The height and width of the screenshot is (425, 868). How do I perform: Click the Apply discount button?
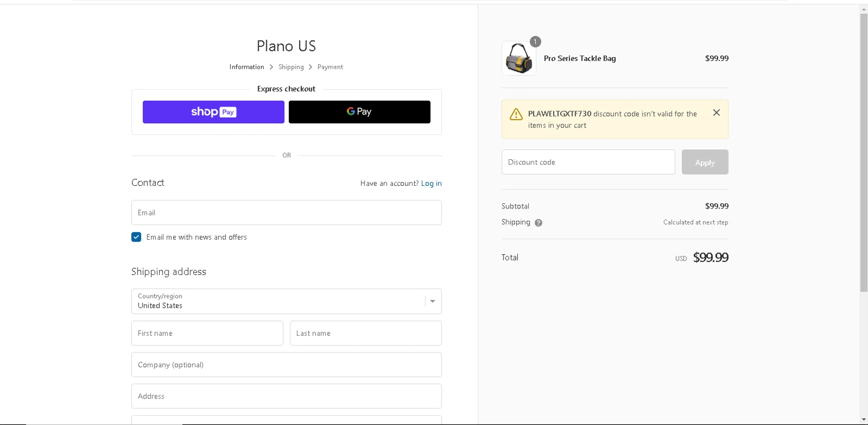click(705, 162)
